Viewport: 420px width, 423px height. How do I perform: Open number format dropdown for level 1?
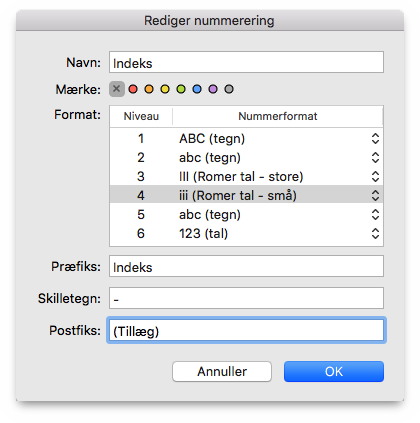click(375, 138)
